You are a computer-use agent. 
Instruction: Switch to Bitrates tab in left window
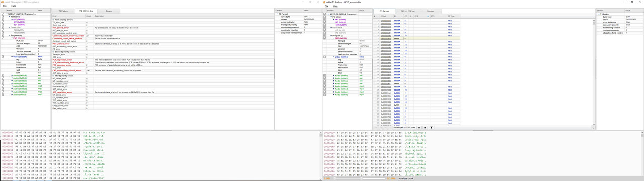(x=109, y=11)
